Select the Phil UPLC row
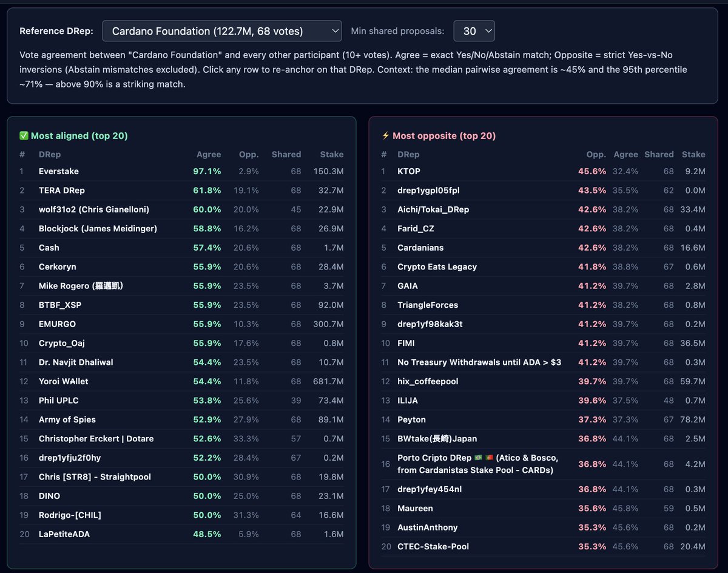The height and width of the screenshot is (573, 728). point(181,401)
